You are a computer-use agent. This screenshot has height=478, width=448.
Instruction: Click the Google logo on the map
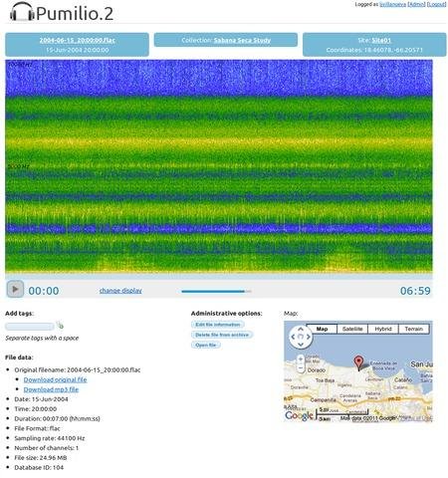click(299, 415)
